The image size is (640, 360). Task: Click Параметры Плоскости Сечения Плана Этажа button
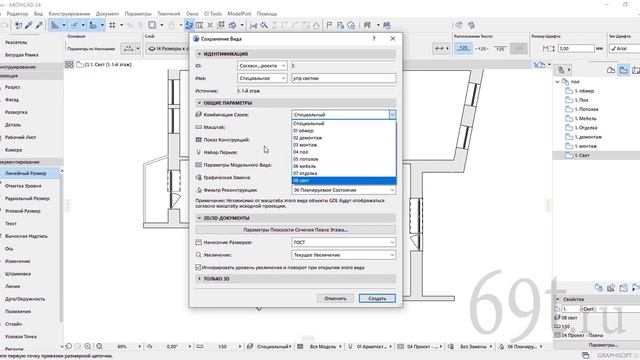(296, 230)
